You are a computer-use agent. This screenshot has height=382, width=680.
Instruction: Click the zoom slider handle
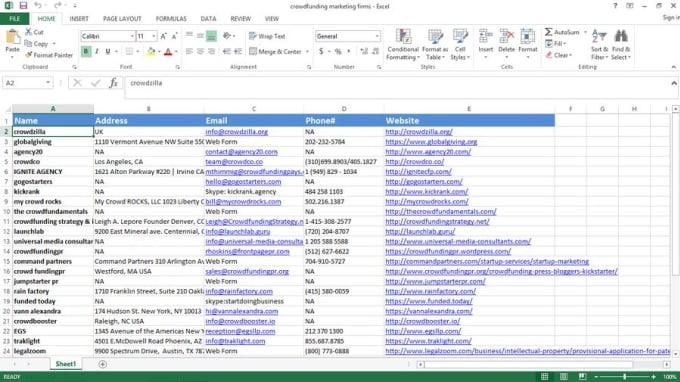pyautogui.click(x=624, y=376)
